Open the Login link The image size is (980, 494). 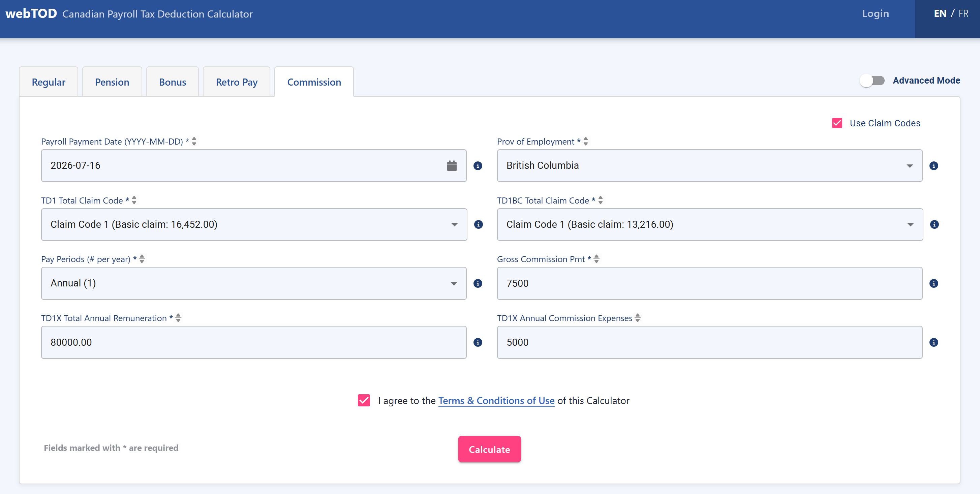click(x=876, y=14)
